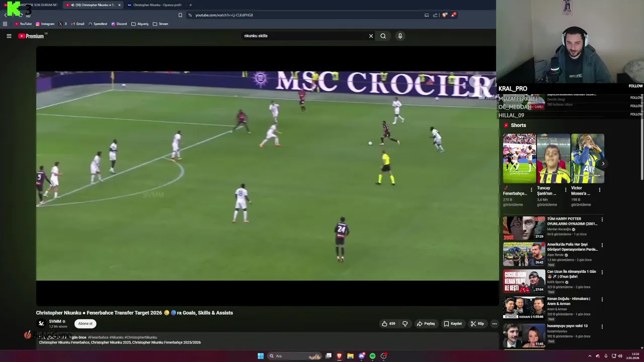Open the Instagram bookmark
This screenshot has height=362, width=644.
tap(45, 24)
